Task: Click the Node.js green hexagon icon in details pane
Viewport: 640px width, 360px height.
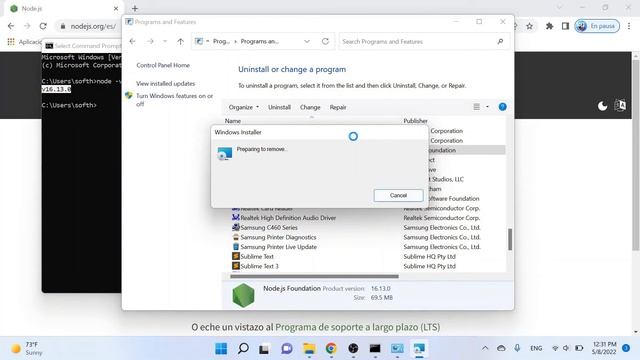Action: coord(243,295)
